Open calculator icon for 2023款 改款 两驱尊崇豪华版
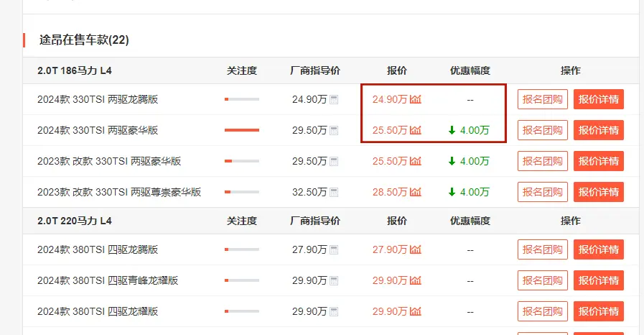Screen dimensions: 644x335 tap(334, 192)
